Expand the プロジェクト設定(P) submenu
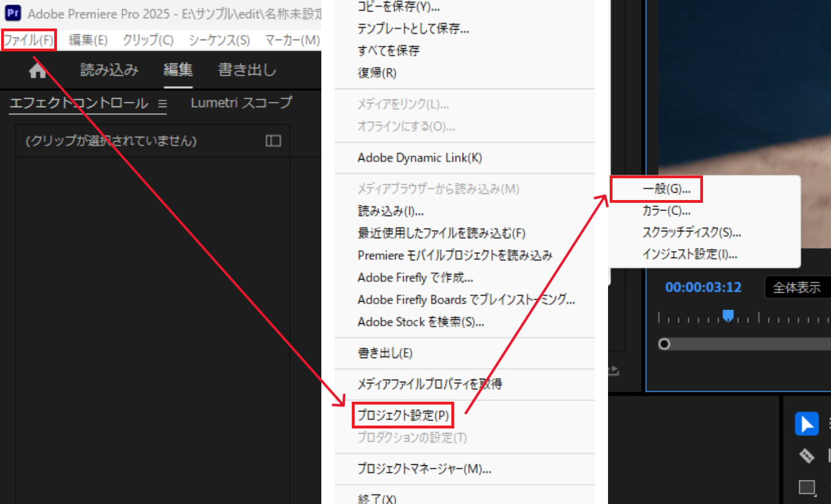The height and width of the screenshot is (504, 831). [x=402, y=415]
